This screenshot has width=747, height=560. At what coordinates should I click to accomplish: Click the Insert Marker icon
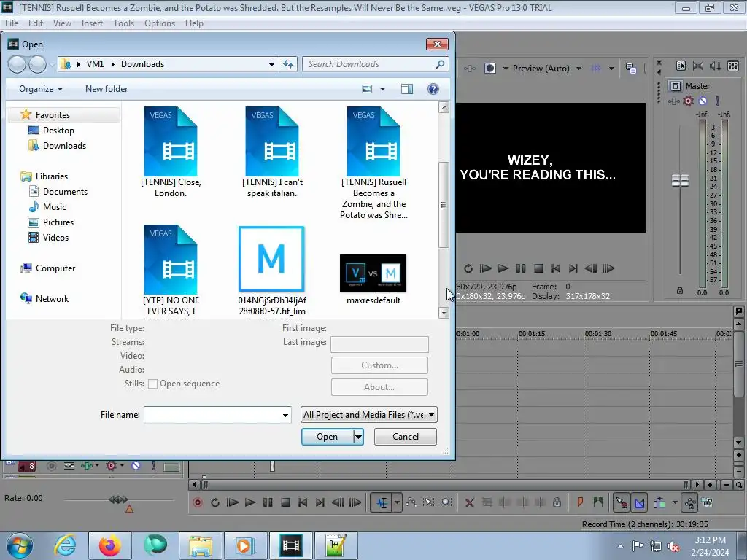coord(580,502)
